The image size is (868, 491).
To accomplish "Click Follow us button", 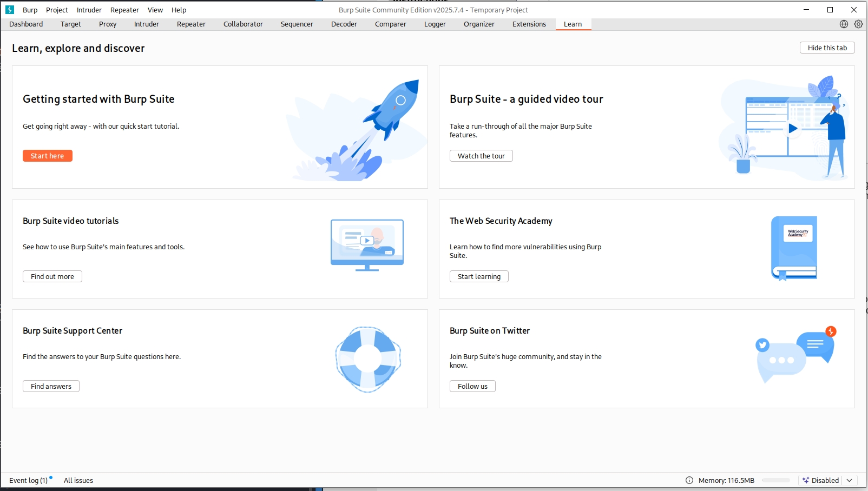I will pos(472,386).
